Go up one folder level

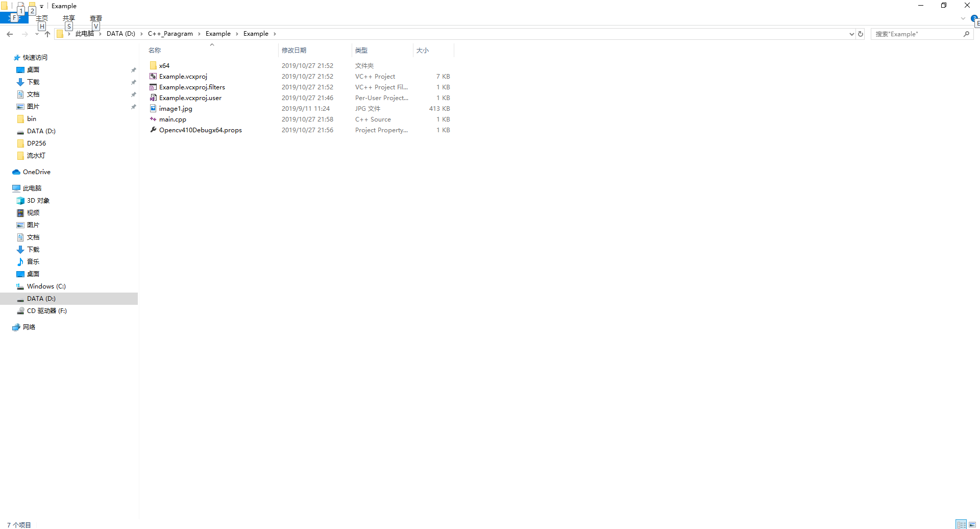point(47,34)
